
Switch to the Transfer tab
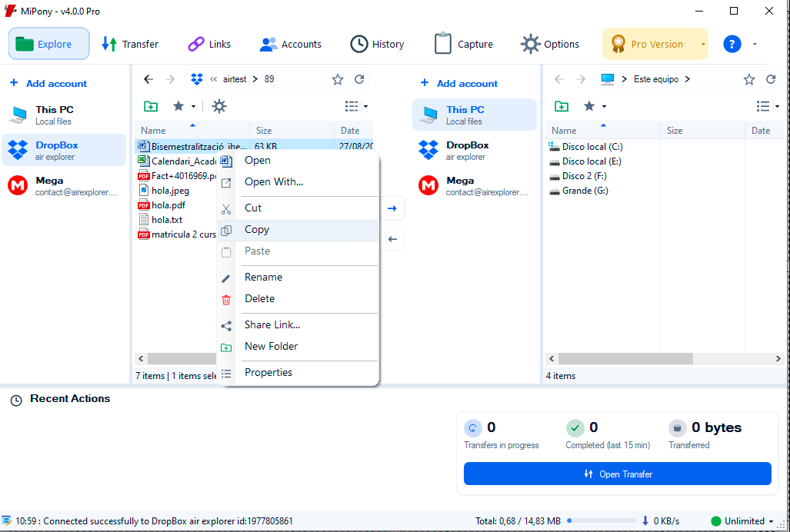pos(130,45)
